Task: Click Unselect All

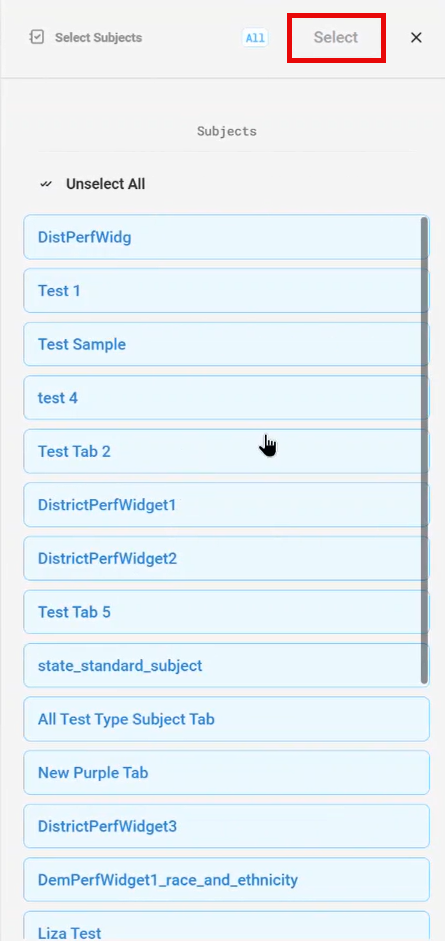Action: pyautogui.click(x=106, y=184)
